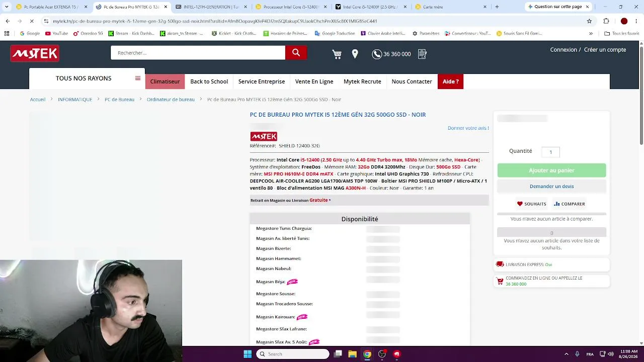Click Comparer to compare this product

pyautogui.click(x=569, y=204)
